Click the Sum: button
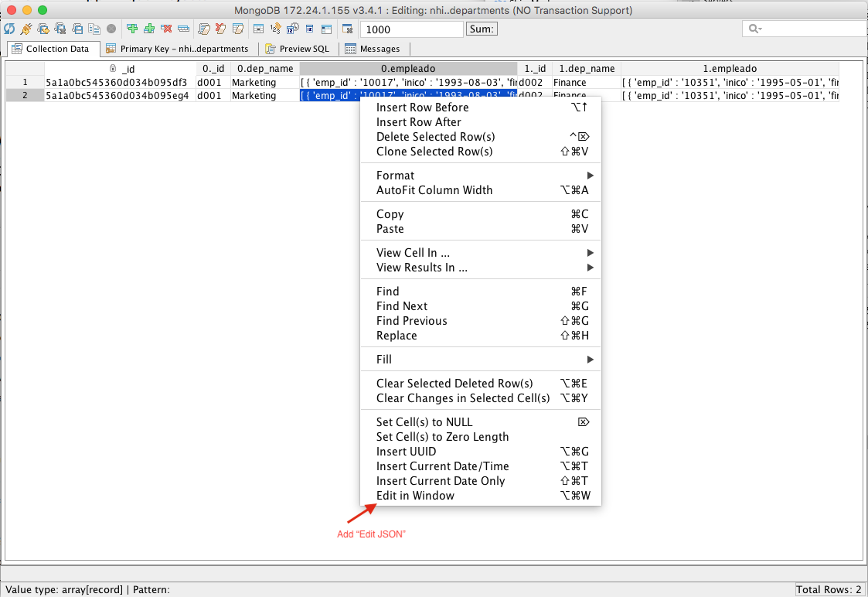 pyautogui.click(x=482, y=29)
